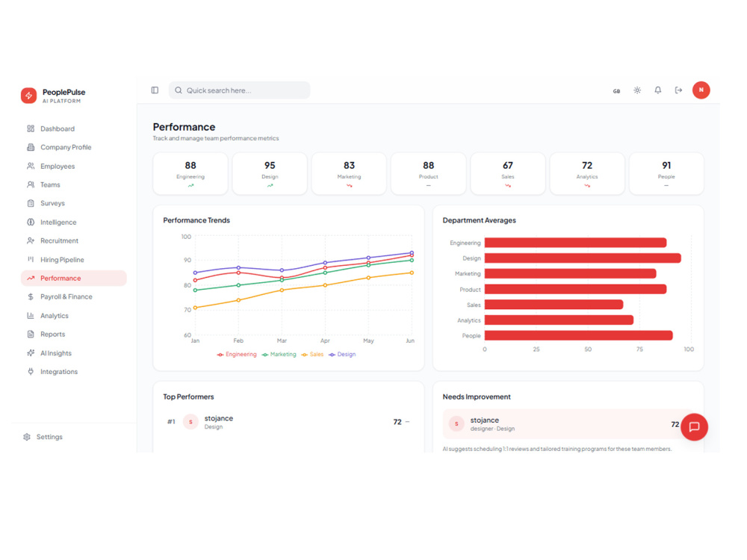Image resolution: width=747 pixels, height=560 pixels.
Task: Open the floating chat bubble button
Action: click(x=694, y=426)
